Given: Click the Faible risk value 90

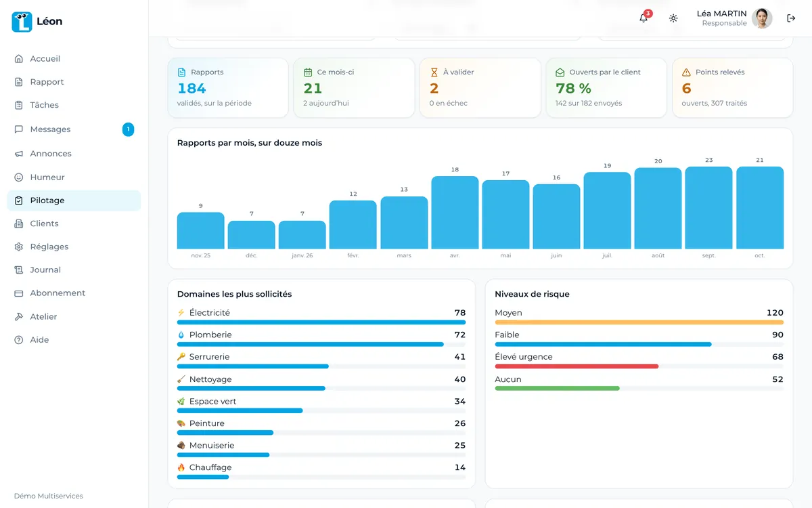Looking at the screenshot, I should pyautogui.click(x=777, y=335).
